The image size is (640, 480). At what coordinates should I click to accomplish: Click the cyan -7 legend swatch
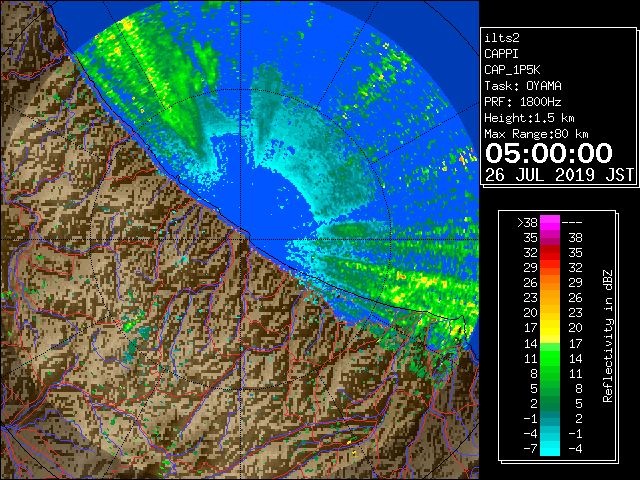[x=550, y=449]
